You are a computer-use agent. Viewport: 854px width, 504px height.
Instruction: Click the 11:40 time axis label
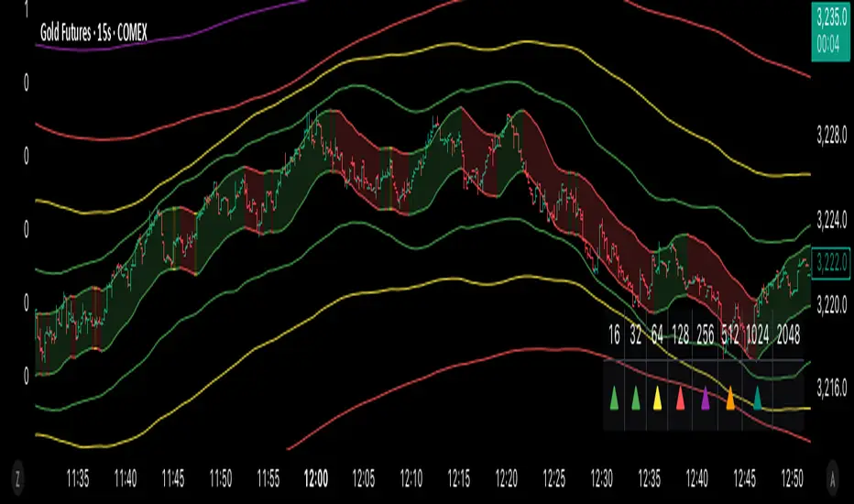(x=126, y=479)
